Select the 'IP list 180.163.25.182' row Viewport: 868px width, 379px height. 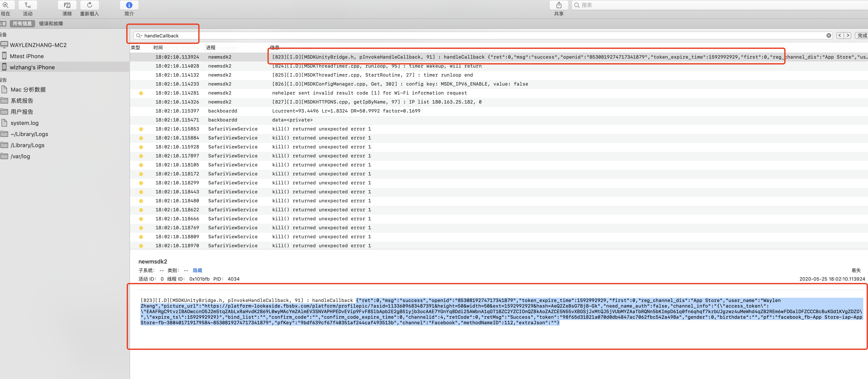point(499,102)
